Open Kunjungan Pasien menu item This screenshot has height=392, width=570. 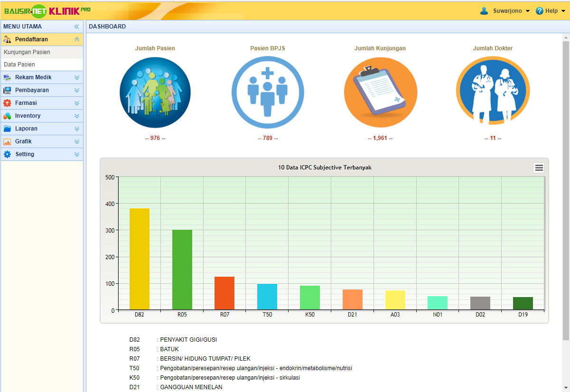coord(27,52)
